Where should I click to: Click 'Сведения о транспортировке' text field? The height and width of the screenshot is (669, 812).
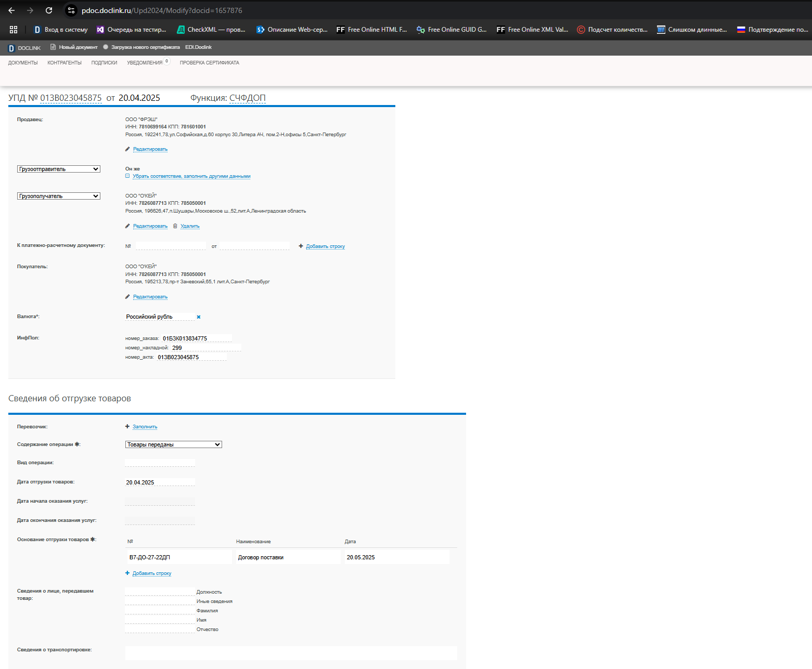(291, 653)
